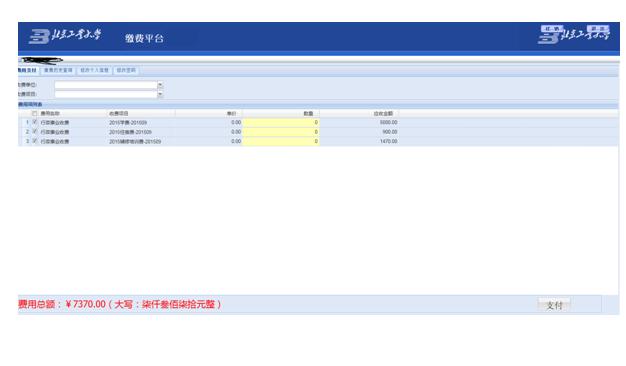Click the 应收金额 column header
This screenshot has height=366, width=626.
(383, 113)
